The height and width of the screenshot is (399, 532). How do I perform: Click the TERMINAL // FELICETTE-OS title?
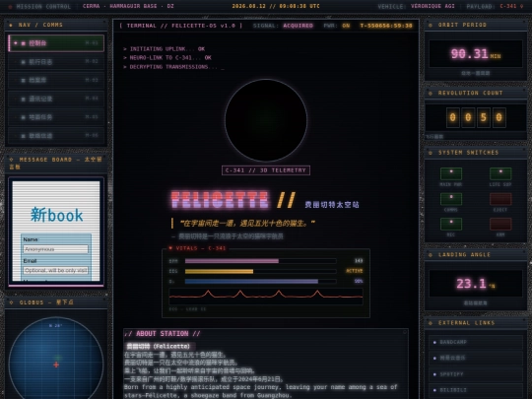point(181,26)
